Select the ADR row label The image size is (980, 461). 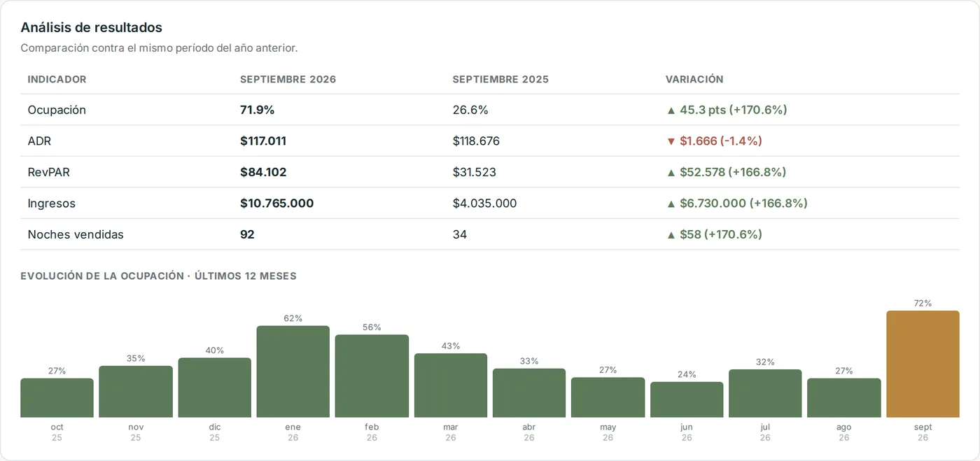(39, 141)
